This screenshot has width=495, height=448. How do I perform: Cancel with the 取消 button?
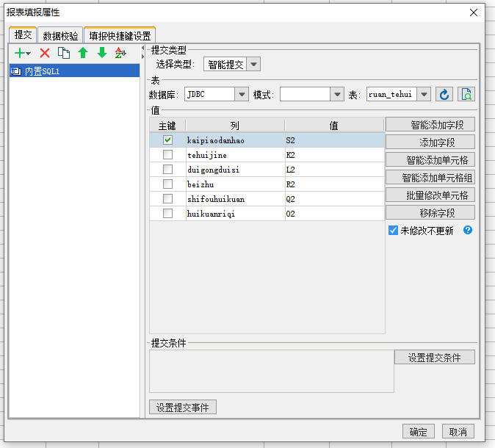[x=458, y=432]
